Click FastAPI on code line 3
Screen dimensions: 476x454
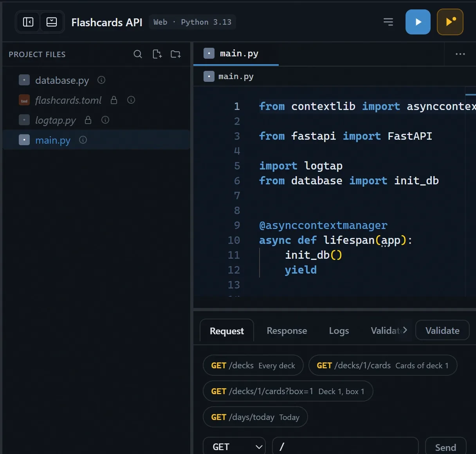pos(410,136)
